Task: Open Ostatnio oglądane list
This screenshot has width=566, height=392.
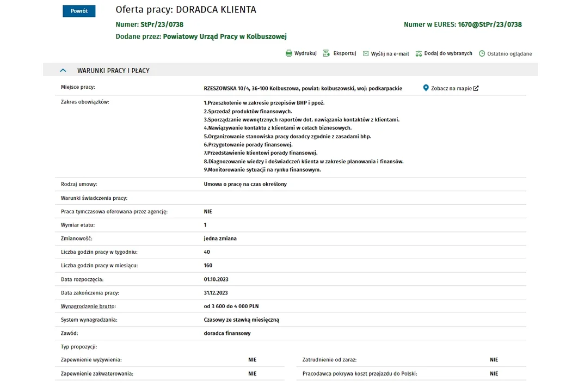Action: pos(509,54)
